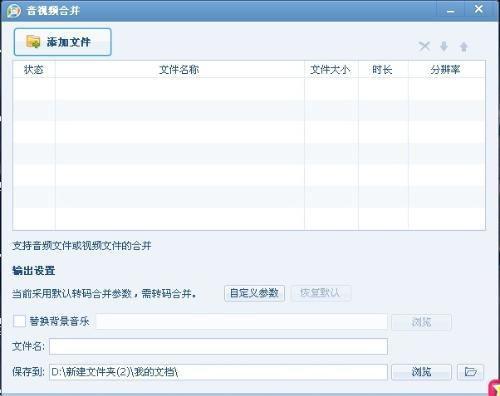Click the 文件名称 column header
Image resolution: width=500 pixels, height=396 pixels.
click(x=180, y=69)
